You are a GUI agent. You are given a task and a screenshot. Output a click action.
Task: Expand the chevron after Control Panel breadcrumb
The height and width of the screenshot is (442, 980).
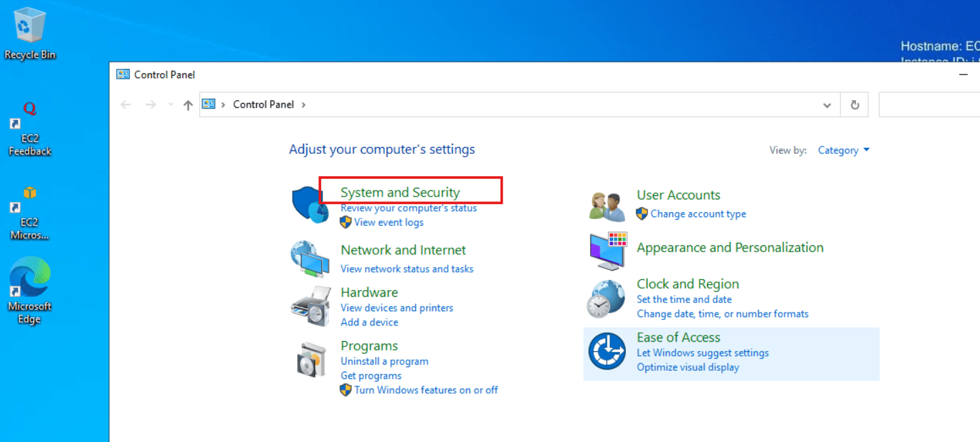tap(303, 104)
